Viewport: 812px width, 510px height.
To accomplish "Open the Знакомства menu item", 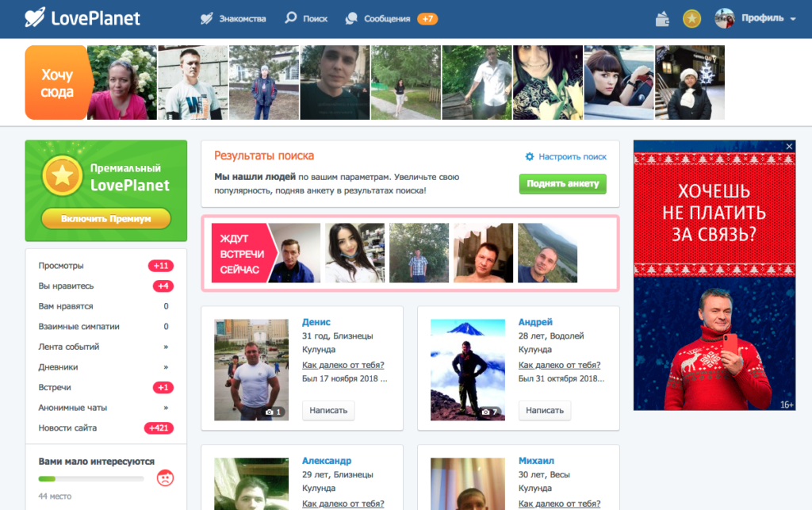I will 233,18.
